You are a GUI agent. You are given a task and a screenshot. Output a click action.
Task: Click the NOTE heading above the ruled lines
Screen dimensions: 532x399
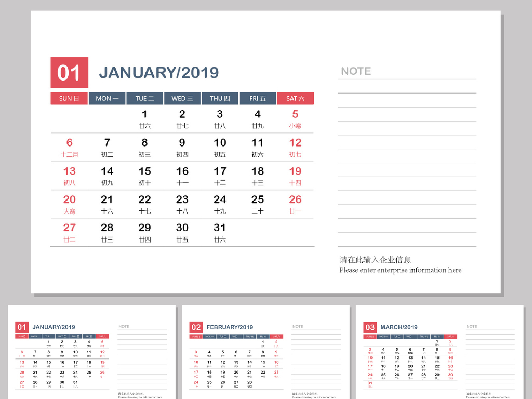click(356, 71)
